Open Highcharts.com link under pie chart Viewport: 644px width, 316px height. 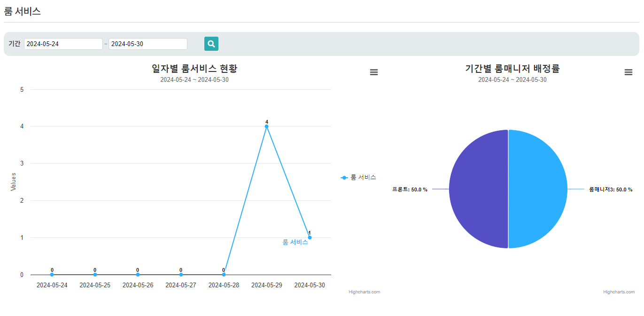pos(619,292)
